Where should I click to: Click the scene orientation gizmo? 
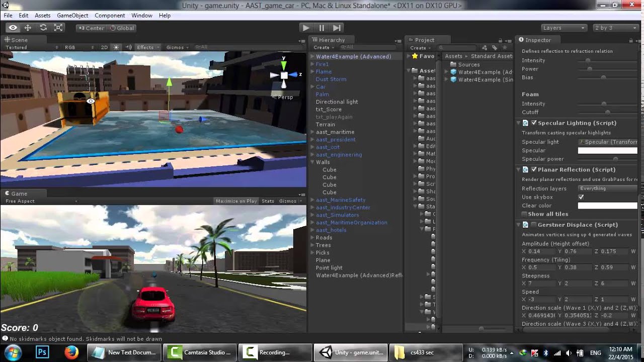click(284, 75)
